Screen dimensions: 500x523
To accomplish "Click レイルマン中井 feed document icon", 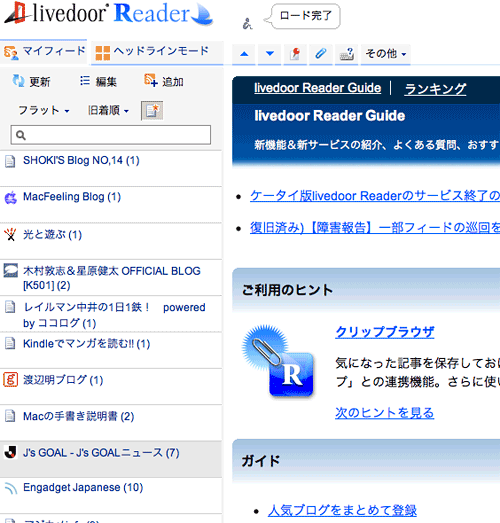I will point(10,307).
